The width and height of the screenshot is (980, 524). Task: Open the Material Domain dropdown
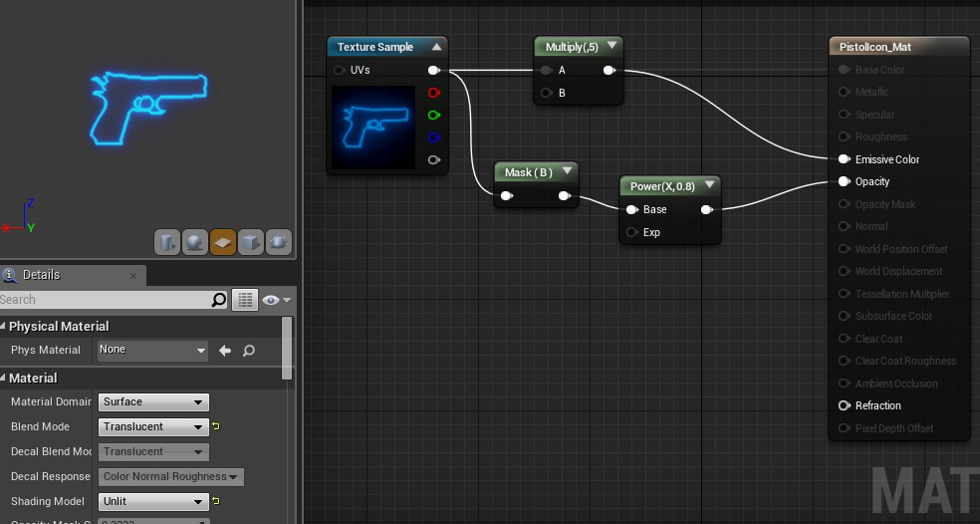point(153,402)
